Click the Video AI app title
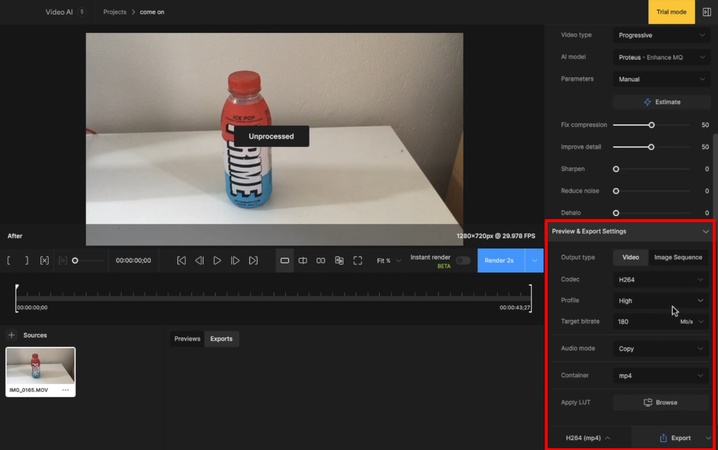The height and width of the screenshot is (450, 718). coord(59,12)
